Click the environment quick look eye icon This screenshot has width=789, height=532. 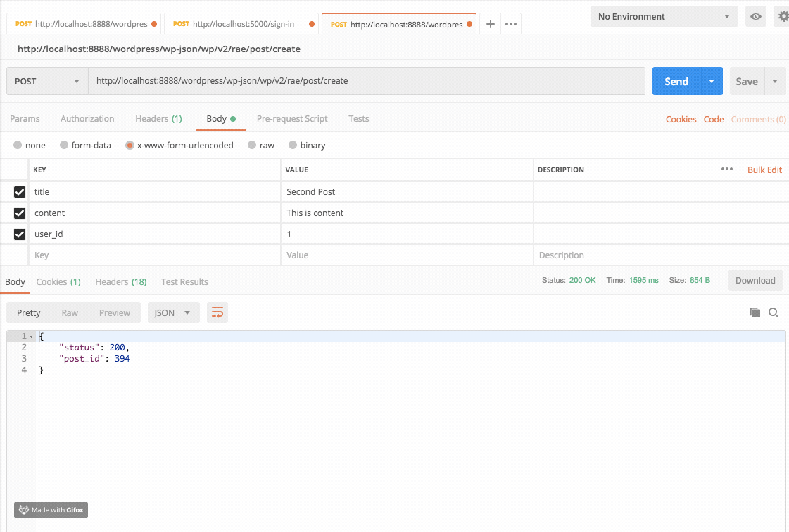click(x=756, y=17)
